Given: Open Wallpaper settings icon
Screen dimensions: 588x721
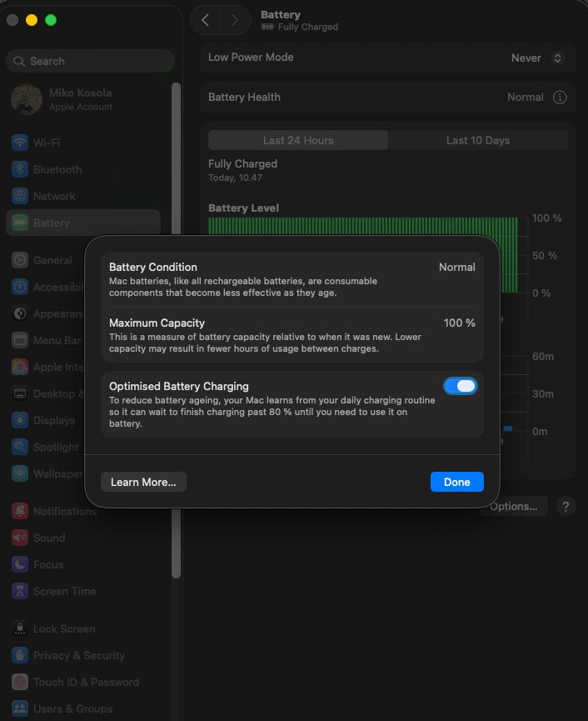Looking at the screenshot, I should (20, 473).
